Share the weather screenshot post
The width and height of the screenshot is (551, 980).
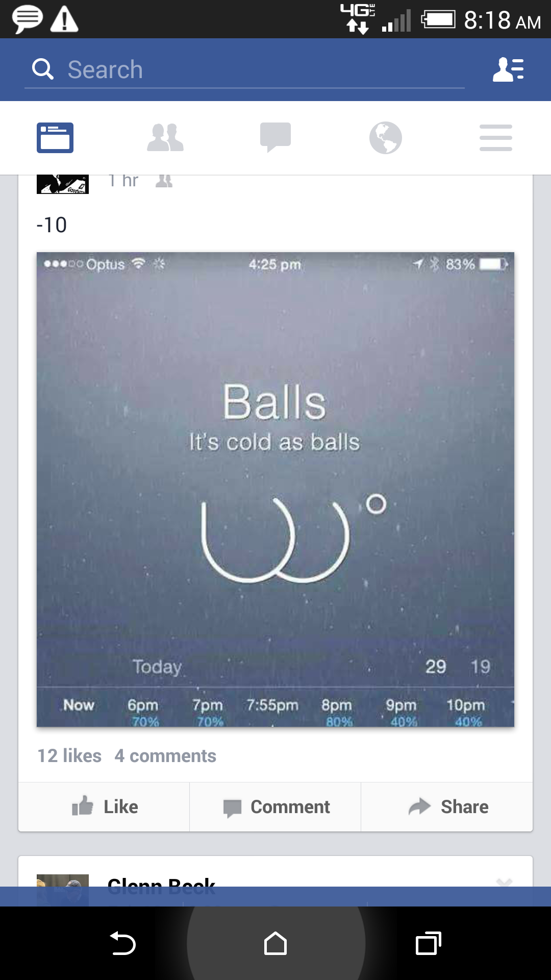[x=447, y=806]
